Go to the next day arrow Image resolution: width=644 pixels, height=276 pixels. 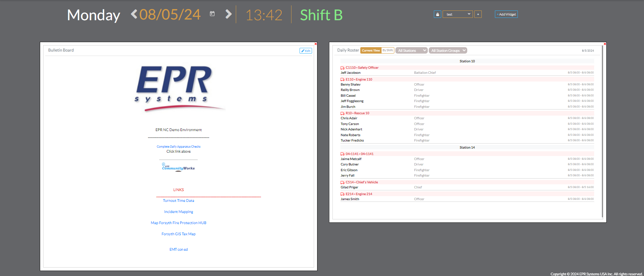(228, 14)
